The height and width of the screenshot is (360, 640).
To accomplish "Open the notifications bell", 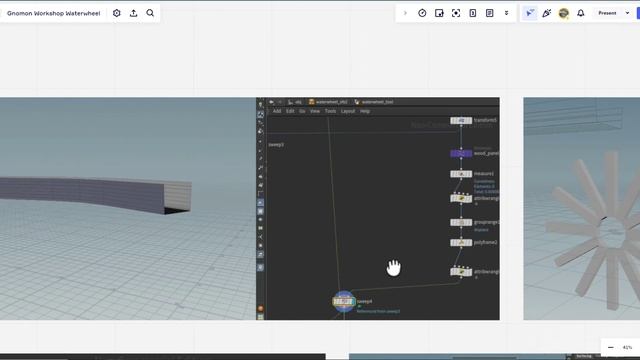I will (581, 13).
